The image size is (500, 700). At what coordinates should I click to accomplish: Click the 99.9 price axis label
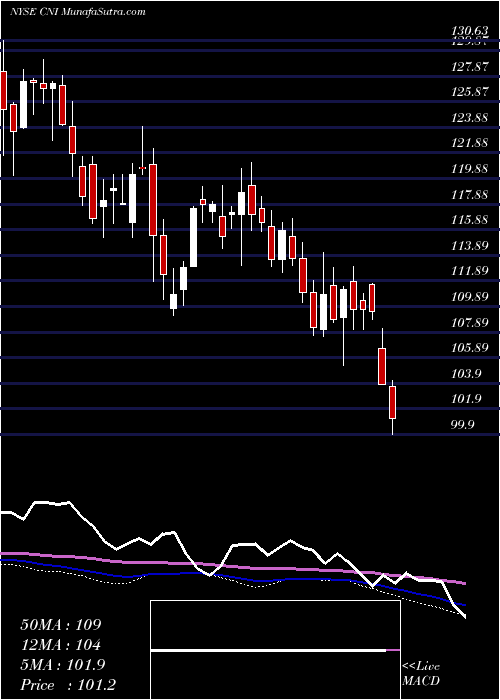tap(462, 424)
